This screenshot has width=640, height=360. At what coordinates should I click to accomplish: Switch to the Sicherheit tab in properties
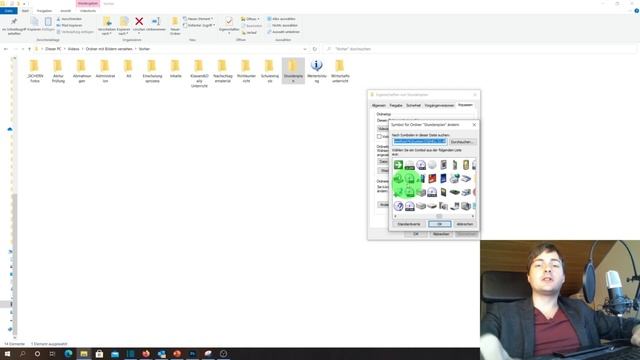(413, 105)
